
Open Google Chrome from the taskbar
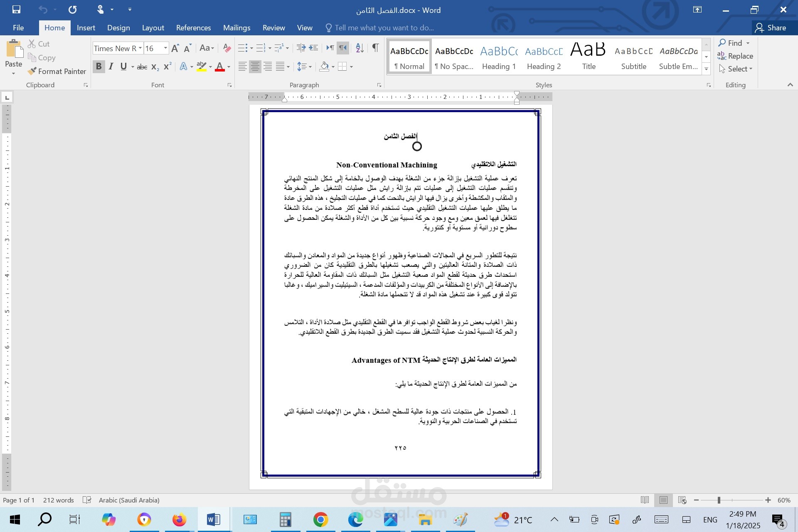pos(320,520)
